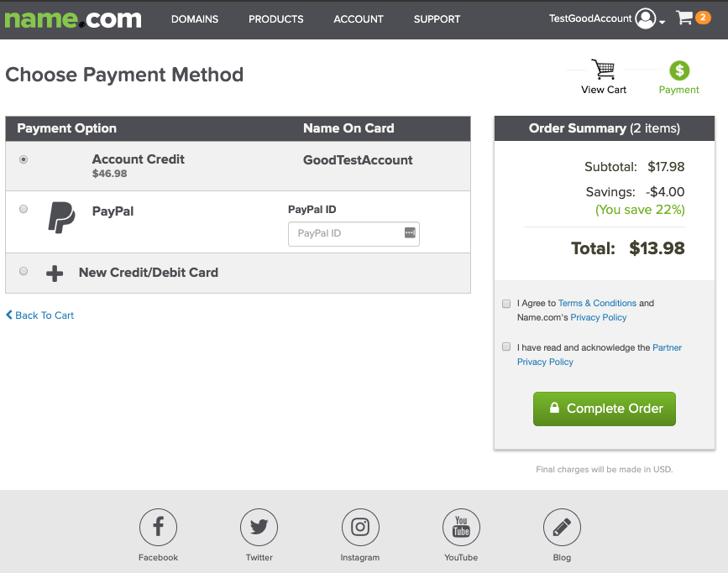Click the Instagram text label
This screenshot has height=573, width=728.
click(x=360, y=557)
